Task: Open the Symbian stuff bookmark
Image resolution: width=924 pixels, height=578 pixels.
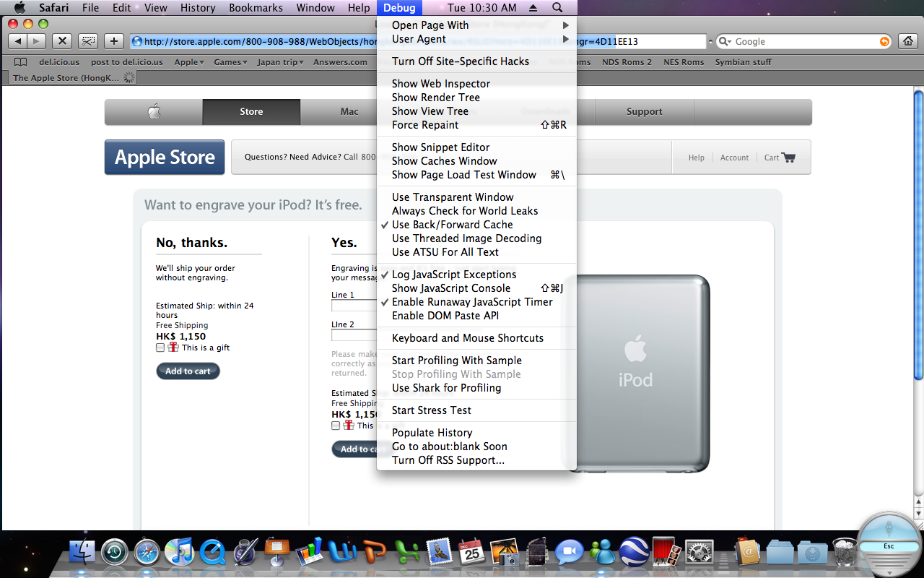Action: (744, 62)
